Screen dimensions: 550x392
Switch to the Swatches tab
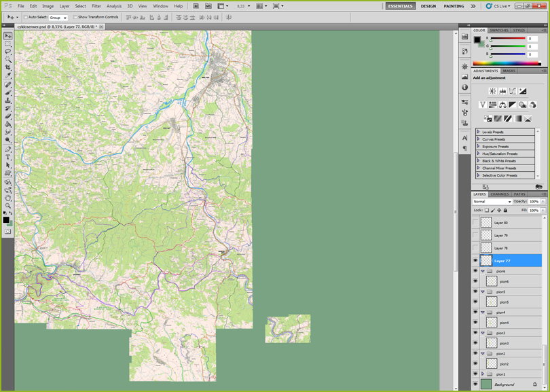point(499,31)
